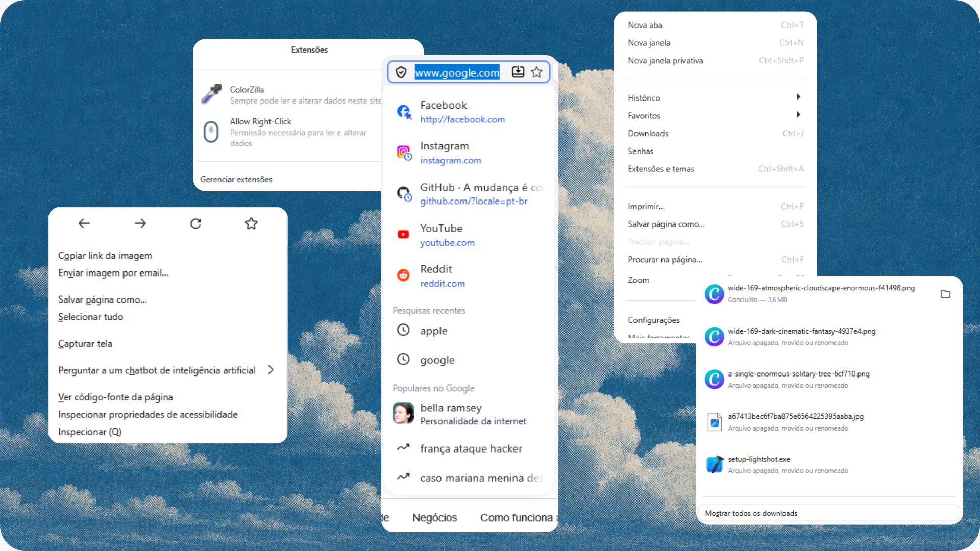Click a-single-enormous-solitary-tree download entry

point(829,379)
